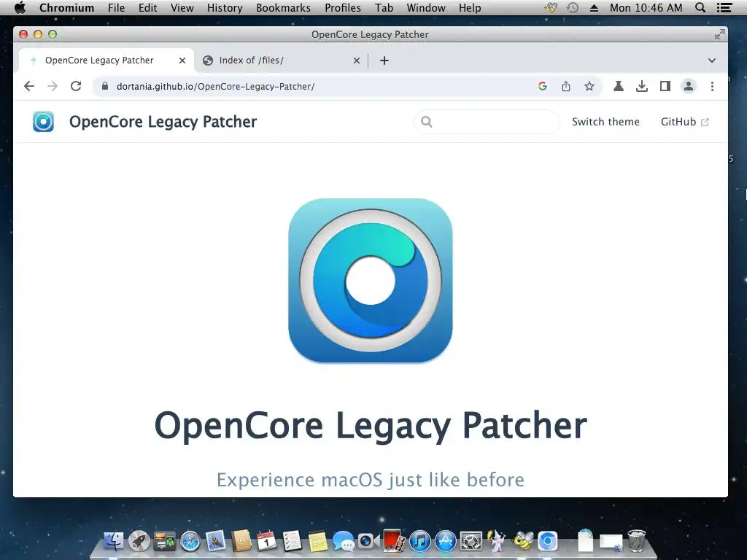Open Photo Booth from the dock

click(x=394, y=541)
